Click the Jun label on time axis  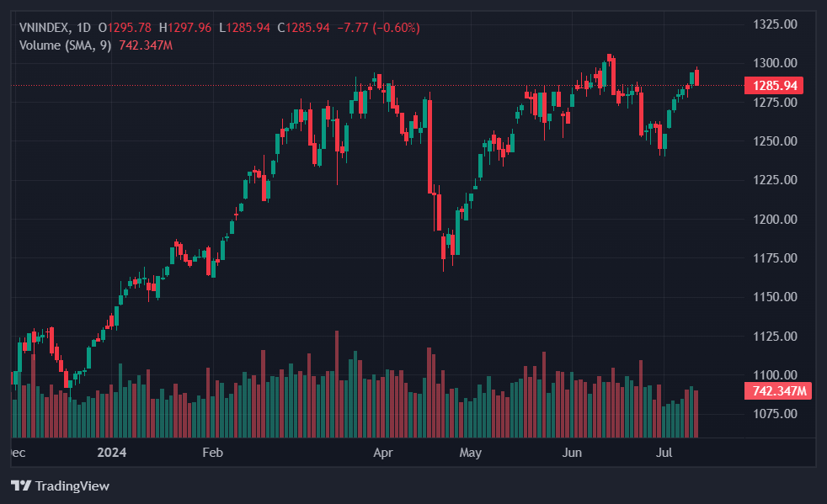572,453
